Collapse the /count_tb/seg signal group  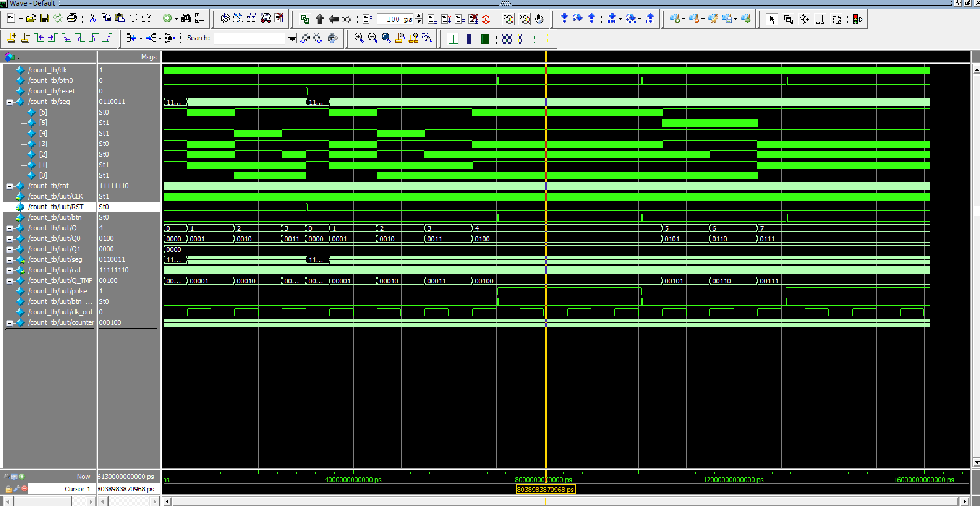10,102
